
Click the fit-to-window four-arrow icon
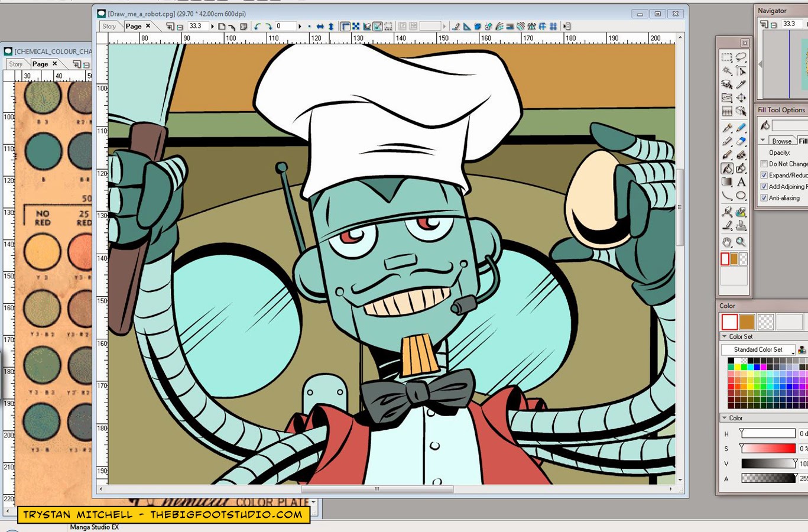point(356,26)
